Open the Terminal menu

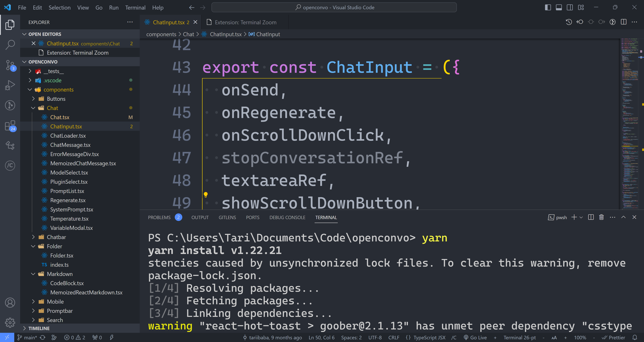click(x=135, y=8)
